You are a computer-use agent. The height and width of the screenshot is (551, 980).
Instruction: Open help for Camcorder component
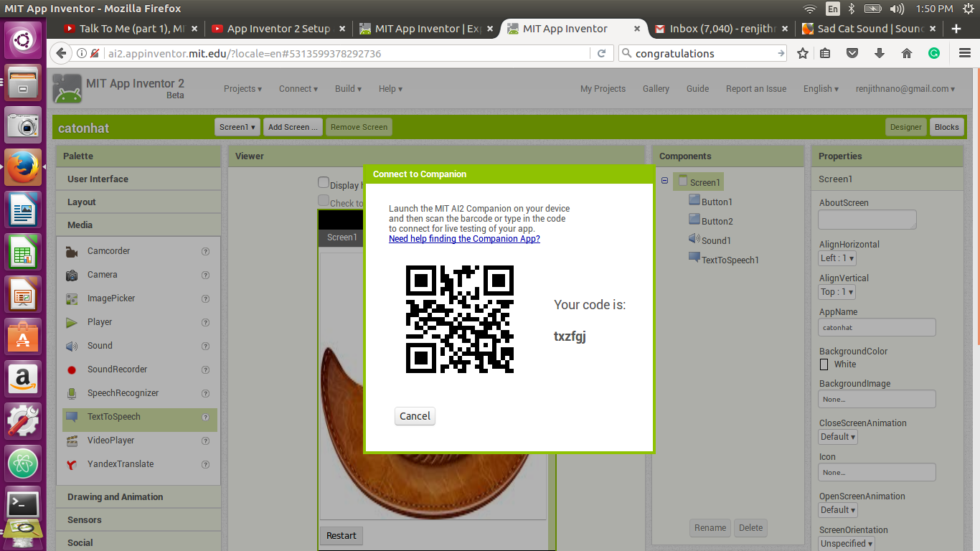[205, 252]
